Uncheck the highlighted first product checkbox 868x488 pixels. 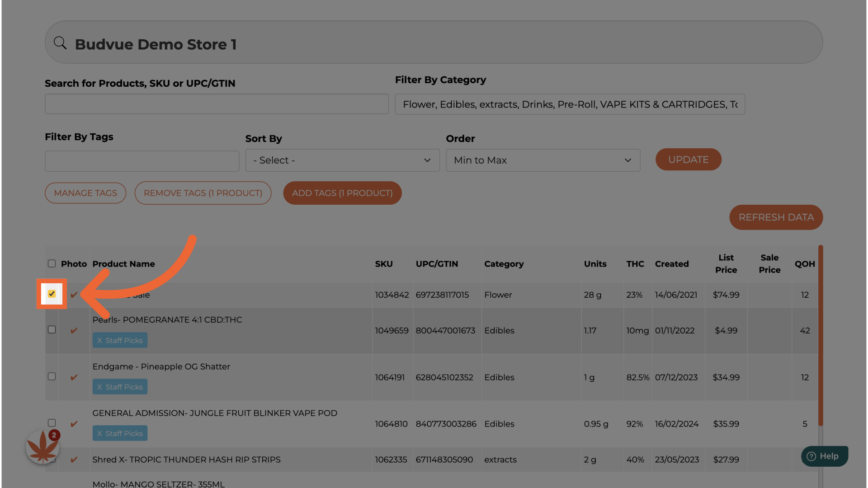(x=52, y=294)
